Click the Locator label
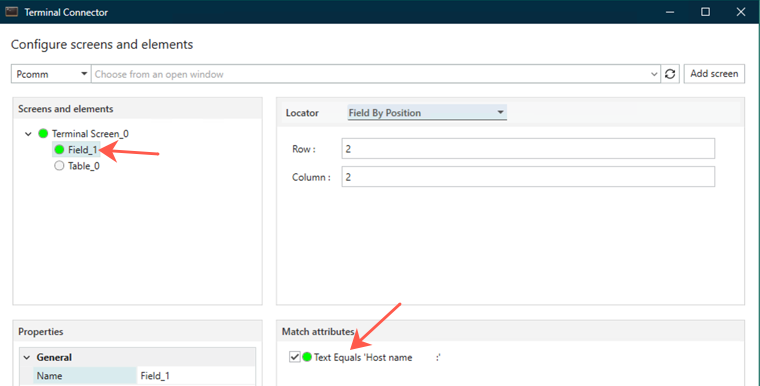Image resolution: width=760 pixels, height=386 pixels. [x=302, y=113]
